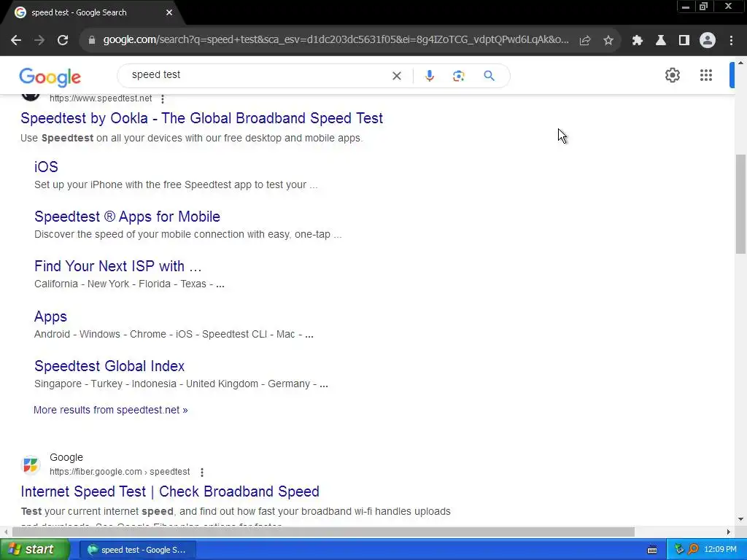The image size is (747, 560).
Task: Open the iOS sitelink
Action: tap(46, 167)
